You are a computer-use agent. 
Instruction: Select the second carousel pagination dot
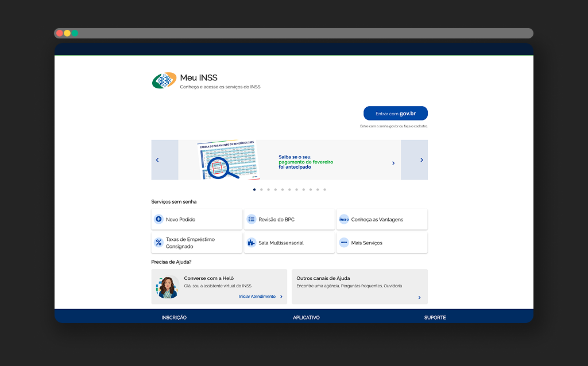[261, 189]
